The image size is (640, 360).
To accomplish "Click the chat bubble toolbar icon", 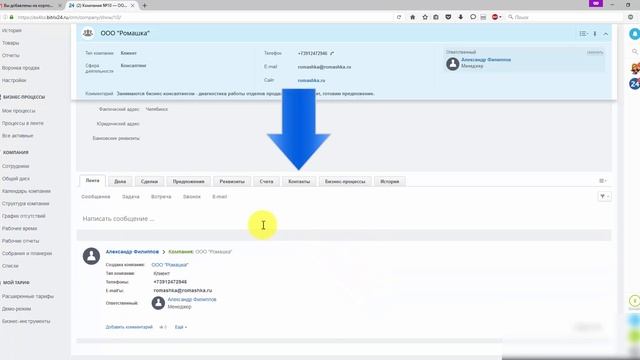I will coord(473,17).
